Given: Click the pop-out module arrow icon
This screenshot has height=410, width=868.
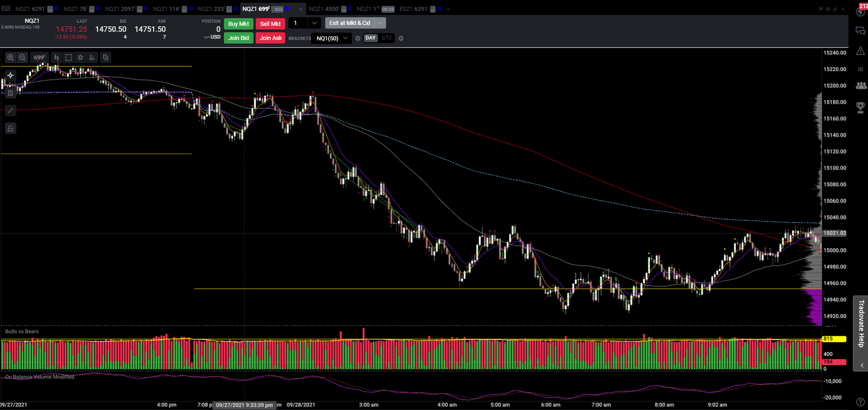Looking at the screenshot, I should pyautogui.click(x=835, y=9).
